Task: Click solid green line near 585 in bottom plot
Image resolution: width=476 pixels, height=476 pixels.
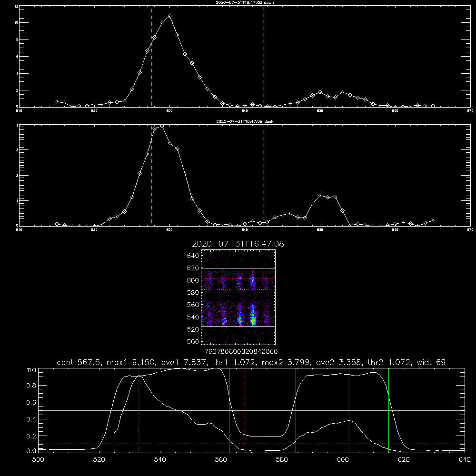Action: point(296,410)
